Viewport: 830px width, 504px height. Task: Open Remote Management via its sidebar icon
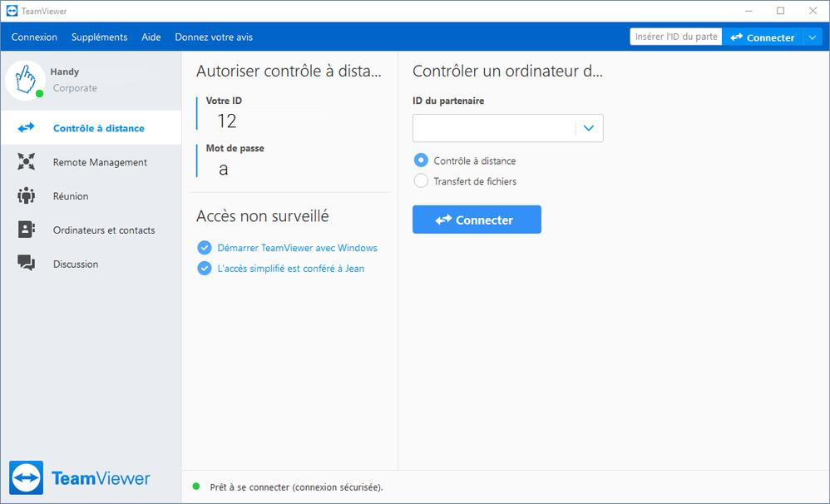click(27, 162)
